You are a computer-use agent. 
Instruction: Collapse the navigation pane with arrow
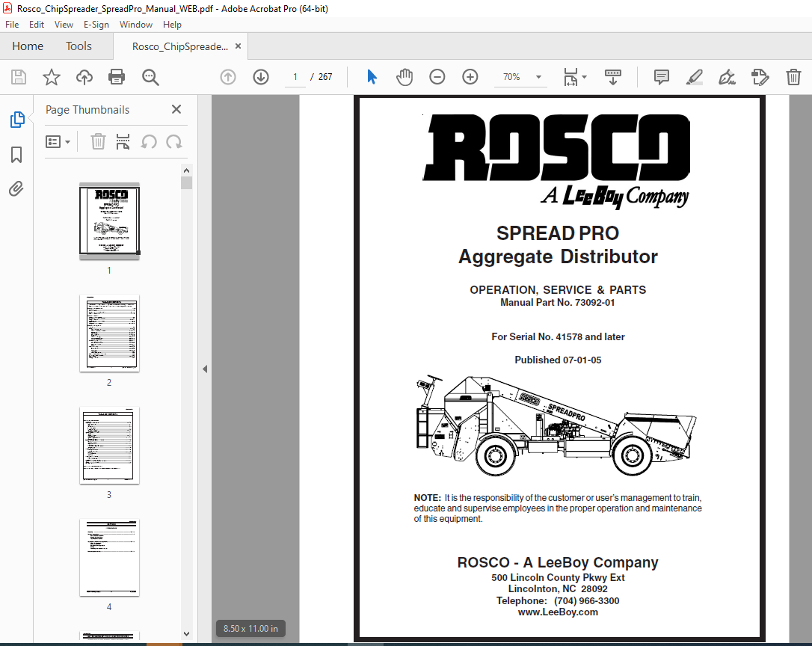pyautogui.click(x=205, y=369)
